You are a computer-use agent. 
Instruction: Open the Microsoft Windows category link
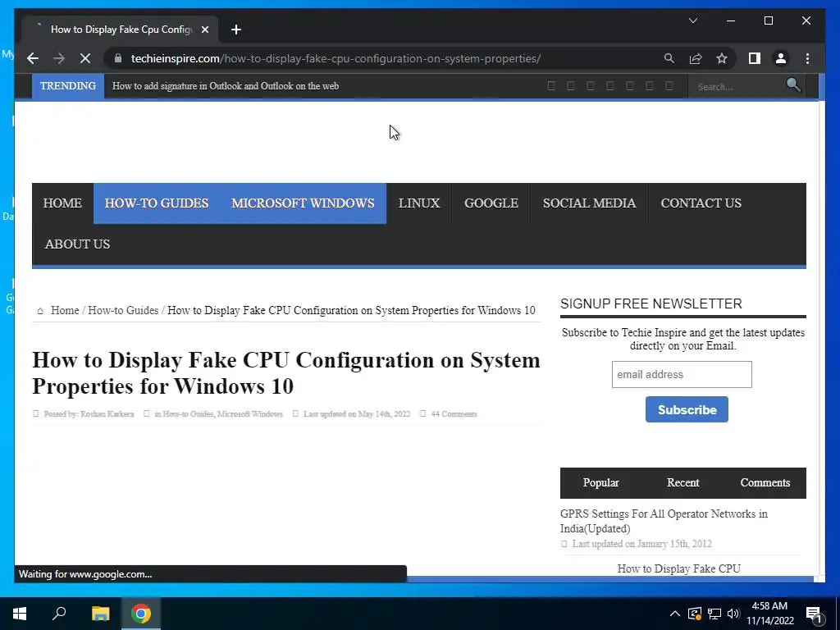(x=249, y=413)
